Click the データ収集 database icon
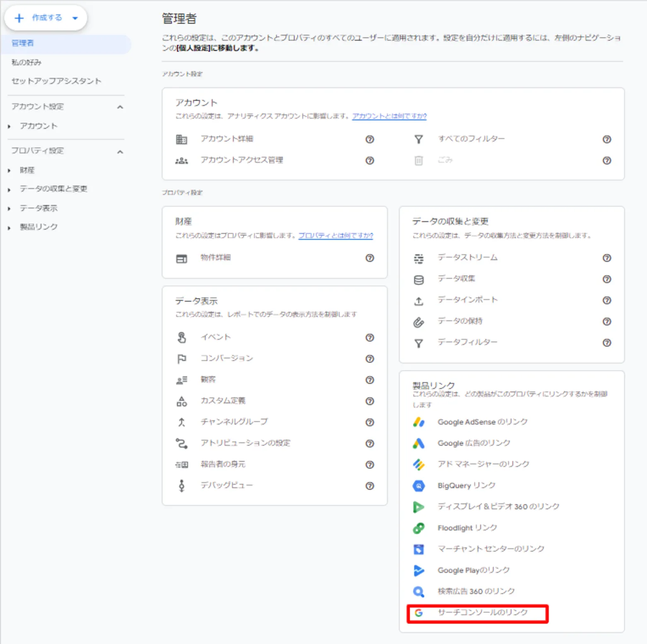The image size is (647, 644). click(419, 280)
